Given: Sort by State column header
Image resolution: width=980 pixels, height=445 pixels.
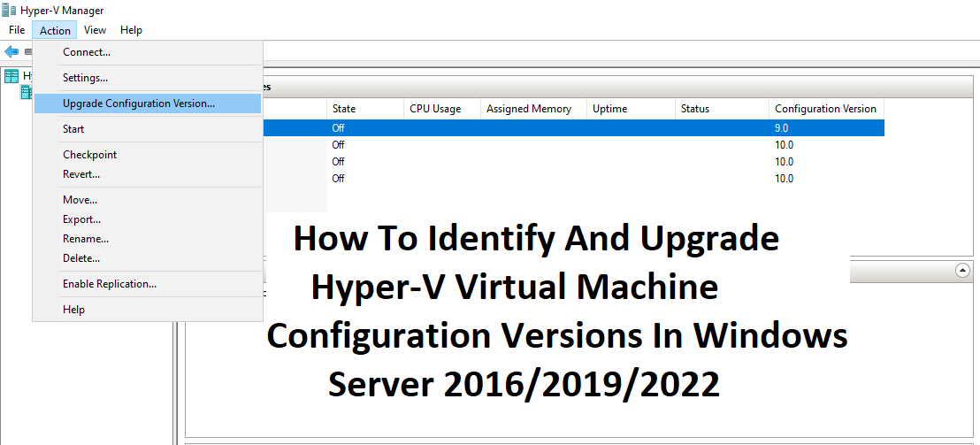Looking at the screenshot, I should coord(365,109).
